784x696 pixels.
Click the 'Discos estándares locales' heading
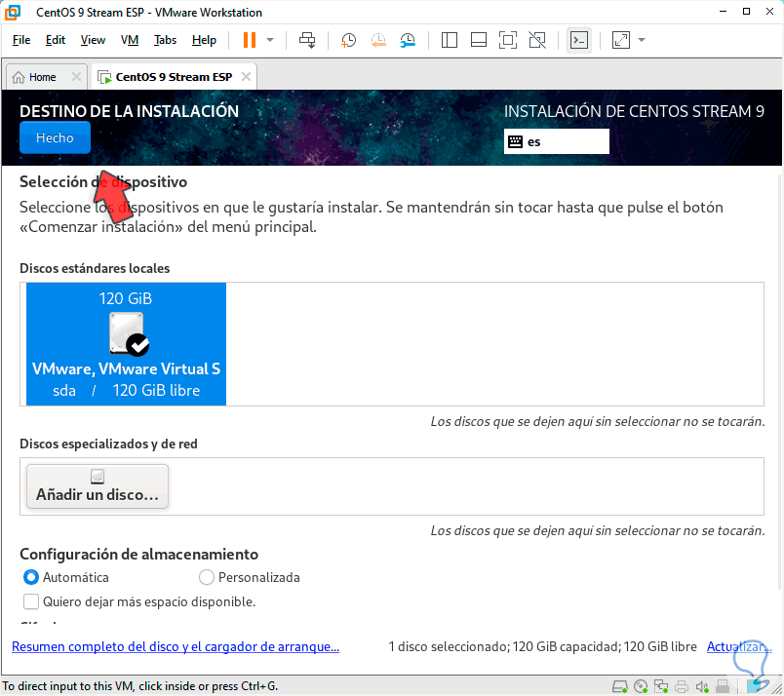[x=95, y=268]
